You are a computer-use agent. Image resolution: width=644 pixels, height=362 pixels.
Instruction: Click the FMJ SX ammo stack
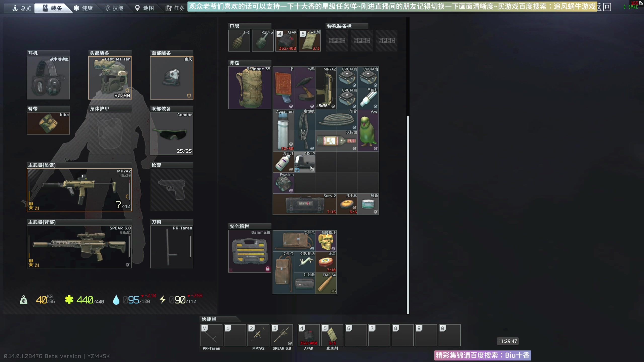click(326, 283)
